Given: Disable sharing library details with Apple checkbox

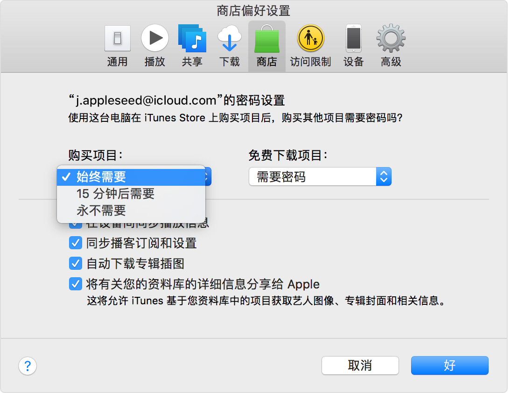Looking at the screenshot, I should 75,284.
